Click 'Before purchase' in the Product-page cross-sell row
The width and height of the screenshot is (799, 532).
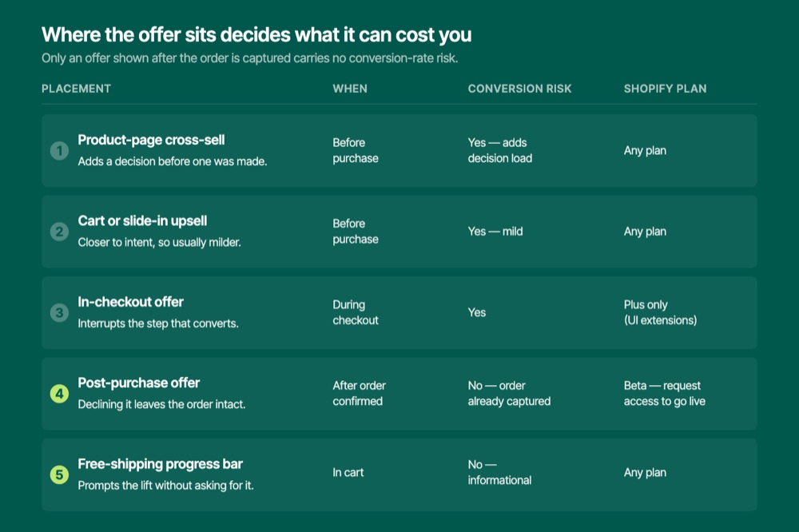(356, 150)
